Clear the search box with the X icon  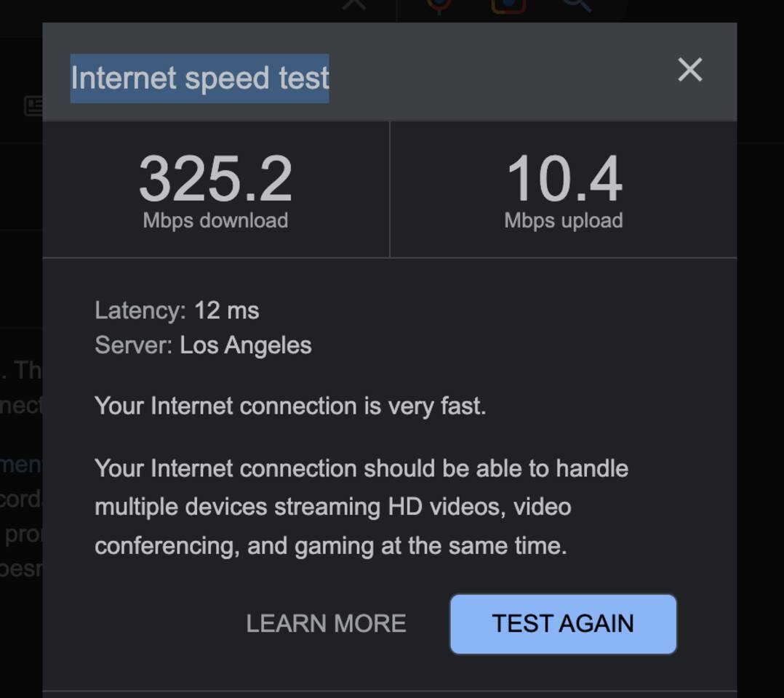(x=354, y=4)
